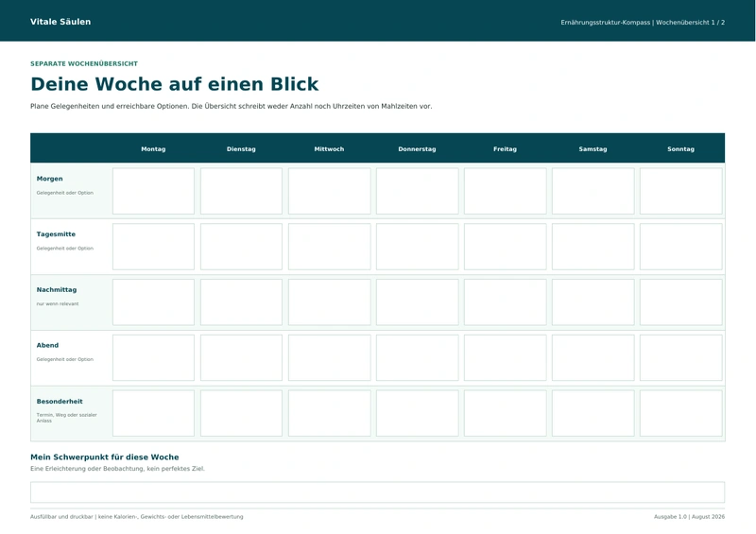Image resolution: width=756 pixels, height=534 pixels.
Task: Click the 'Tagesmitte' row label
Action: (56, 234)
